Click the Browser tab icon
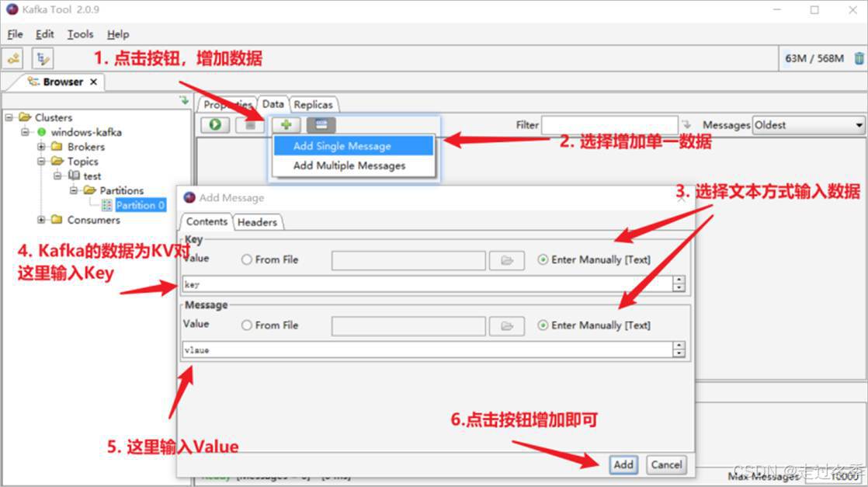 (33, 82)
